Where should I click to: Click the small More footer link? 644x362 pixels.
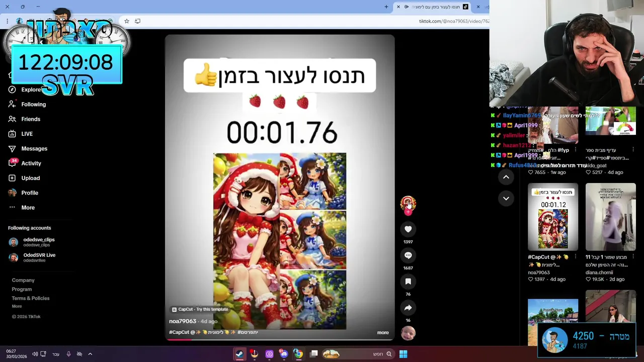[17, 306]
